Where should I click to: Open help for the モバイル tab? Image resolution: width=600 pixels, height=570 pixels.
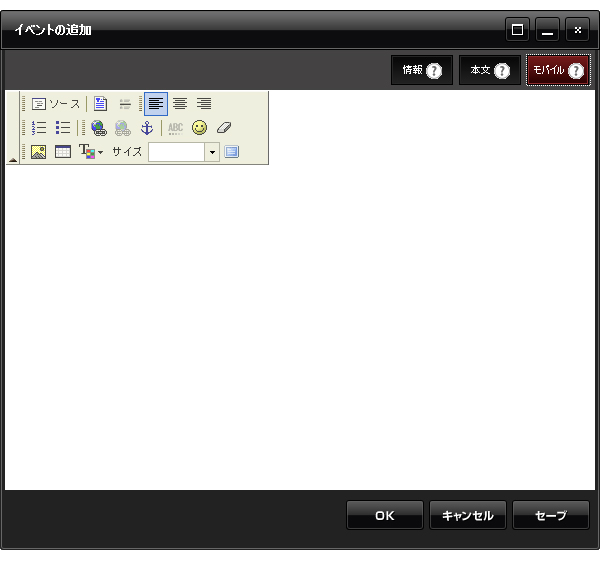coord(576,71)
